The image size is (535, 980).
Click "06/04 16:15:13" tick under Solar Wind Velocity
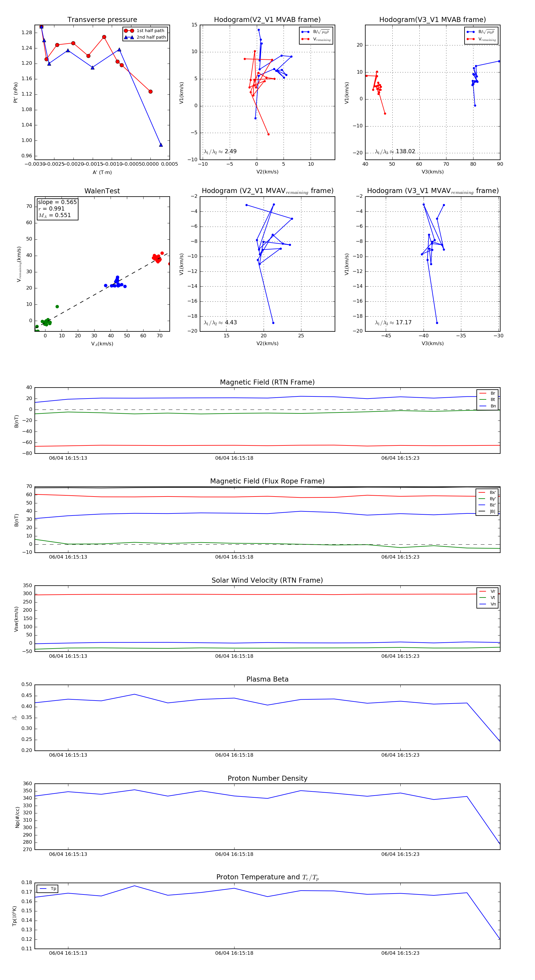coord(68,656)
